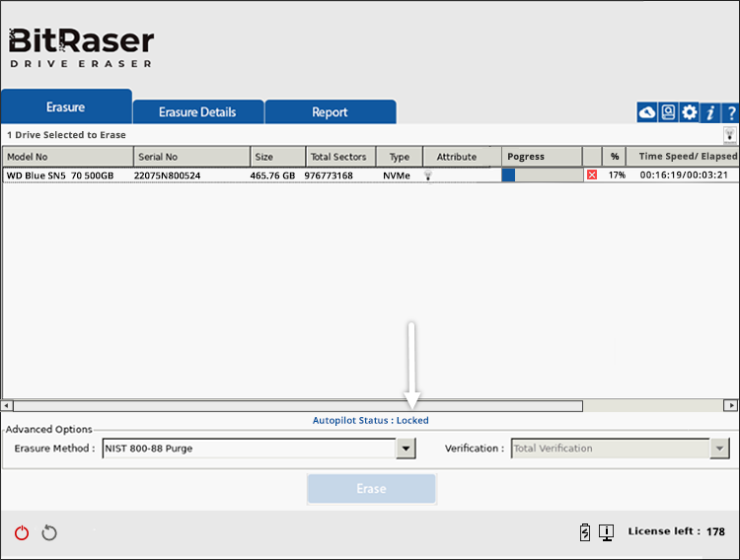Open the Verification dropdown arrow
The height and width of the screenshot is (560, 740).
[x=719, y=449]
